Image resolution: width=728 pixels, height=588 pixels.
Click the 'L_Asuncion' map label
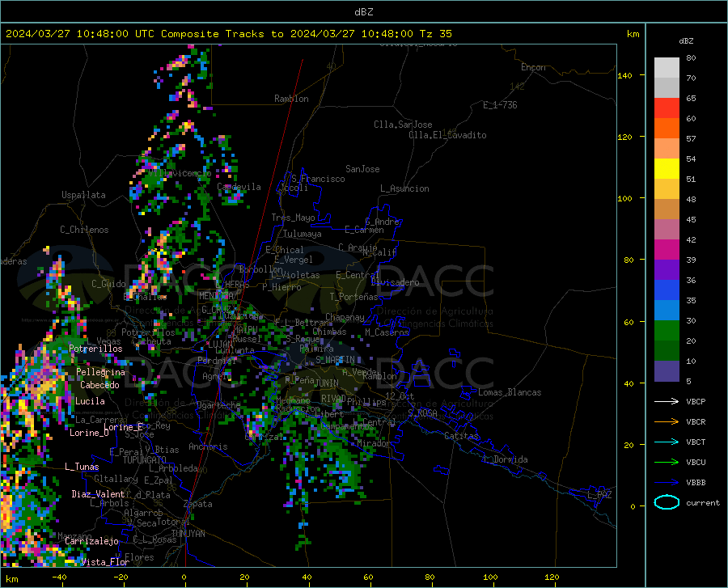click(404, 188)
